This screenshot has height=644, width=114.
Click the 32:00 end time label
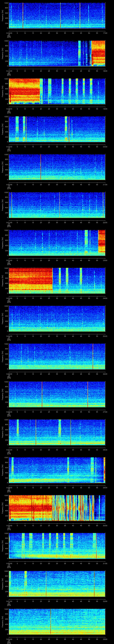click(x=105, y=601)
